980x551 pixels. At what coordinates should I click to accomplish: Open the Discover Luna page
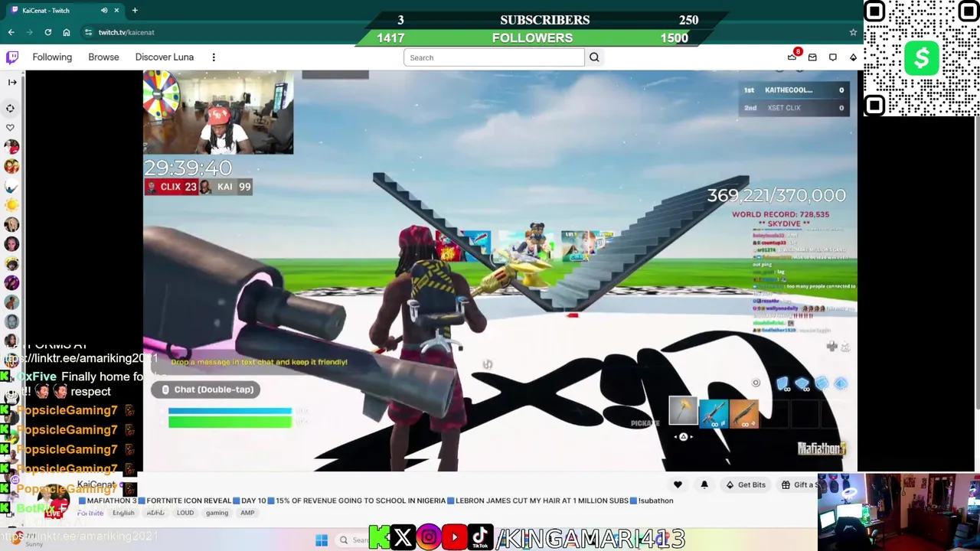coord(165,57)
